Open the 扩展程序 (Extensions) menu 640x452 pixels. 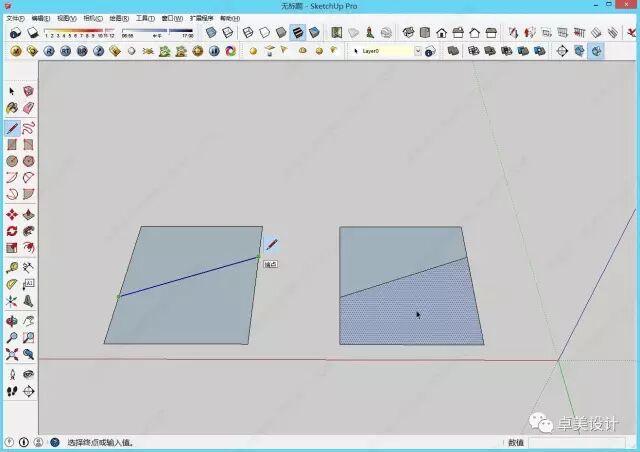pyautogui.click(x=201, y=18)
